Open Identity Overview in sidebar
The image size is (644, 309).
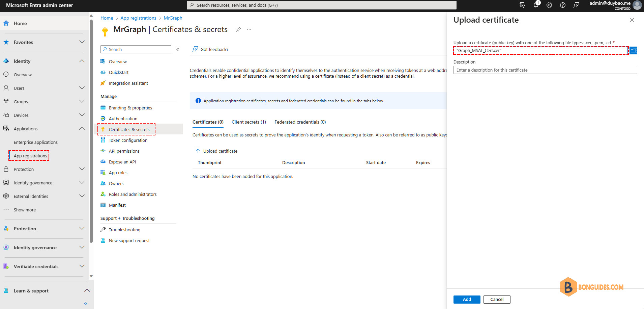pyautogui.click(x=23, y=75)
